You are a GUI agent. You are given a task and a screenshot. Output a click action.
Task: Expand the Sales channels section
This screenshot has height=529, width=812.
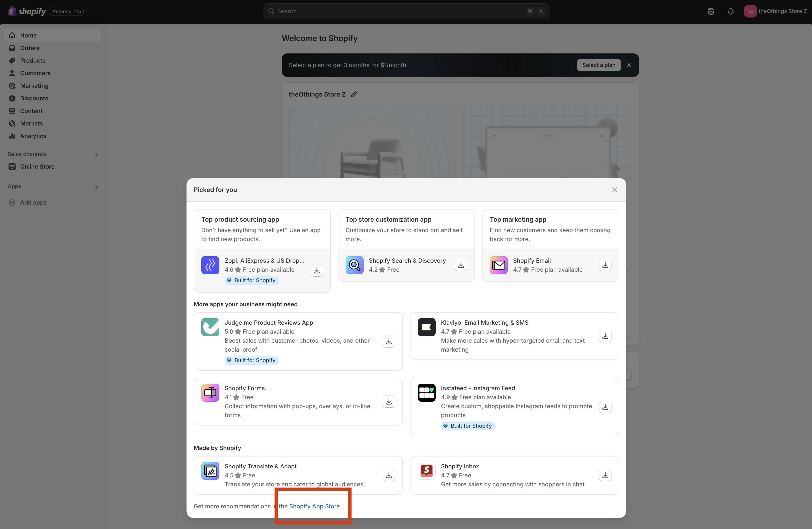(x=96, y=155)
